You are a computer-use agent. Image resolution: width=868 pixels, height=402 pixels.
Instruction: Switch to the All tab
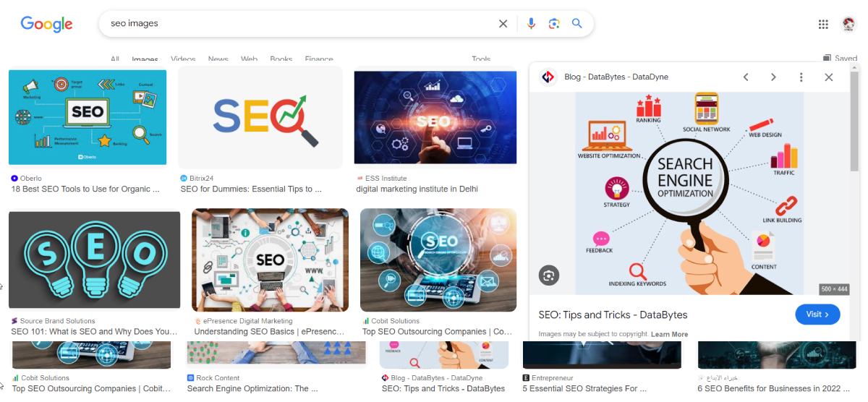coord(115,59)
